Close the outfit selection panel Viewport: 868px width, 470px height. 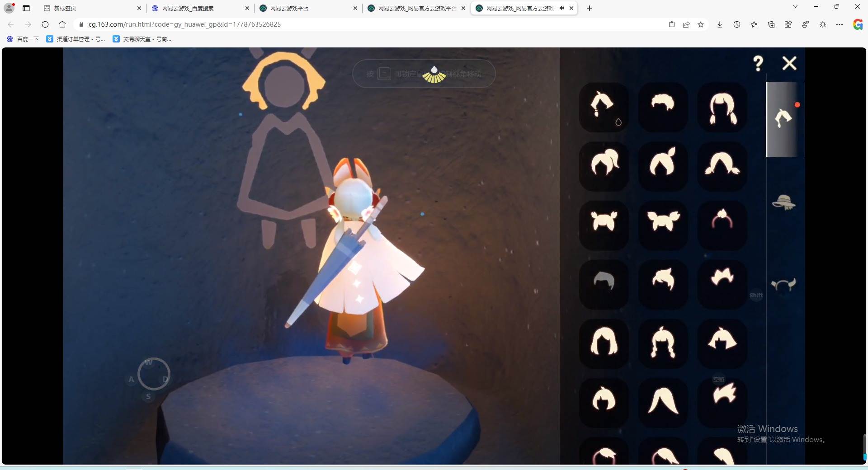[789, 63]
